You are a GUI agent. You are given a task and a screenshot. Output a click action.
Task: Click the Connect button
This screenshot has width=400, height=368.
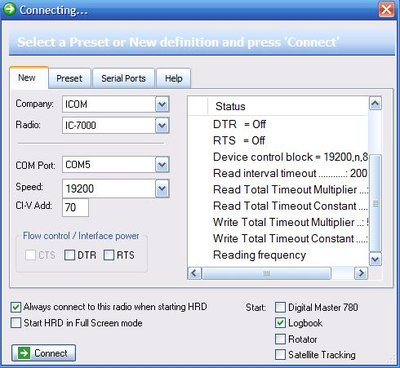click(44, 353)
